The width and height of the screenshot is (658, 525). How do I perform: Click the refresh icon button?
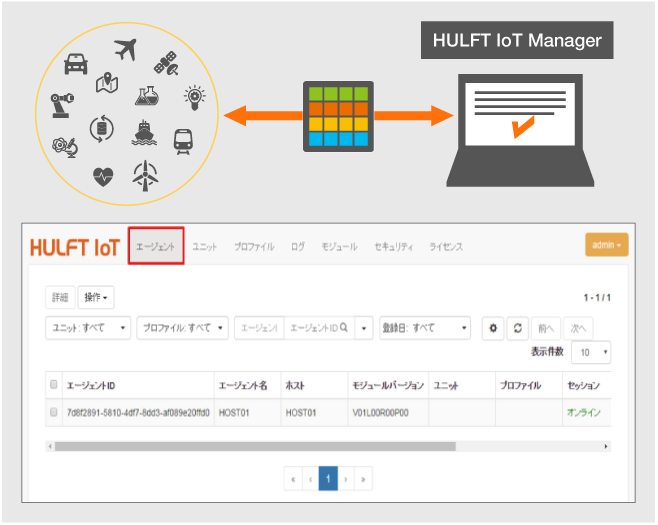pos(517,328)
